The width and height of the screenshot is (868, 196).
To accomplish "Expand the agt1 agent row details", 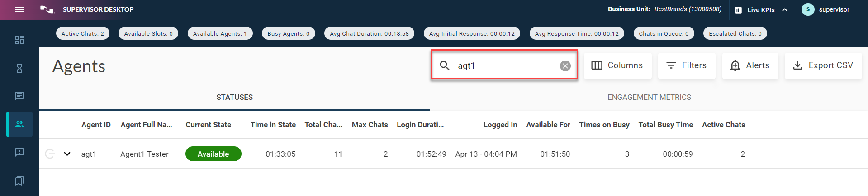I will click(67, 154).
